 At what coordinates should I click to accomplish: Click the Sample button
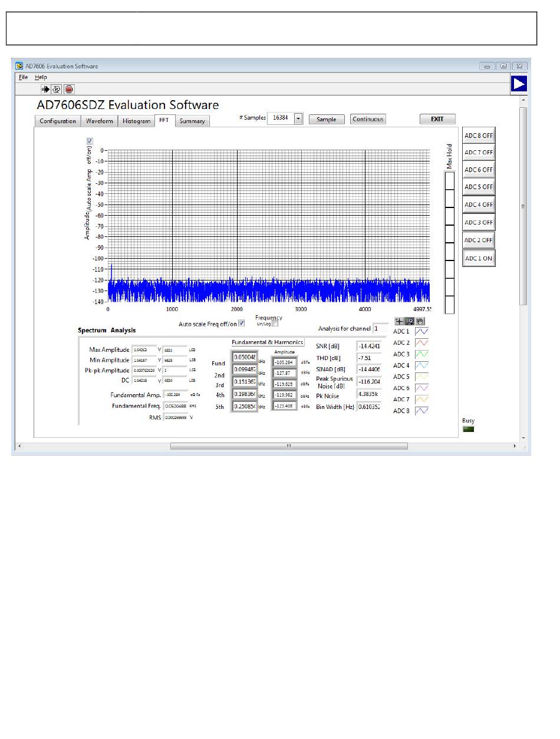point(327,119)
